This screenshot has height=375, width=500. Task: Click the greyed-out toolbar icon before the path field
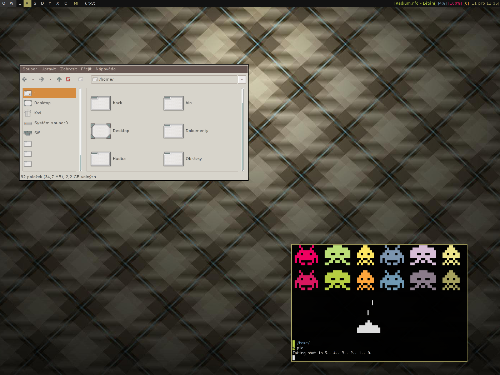80,79
